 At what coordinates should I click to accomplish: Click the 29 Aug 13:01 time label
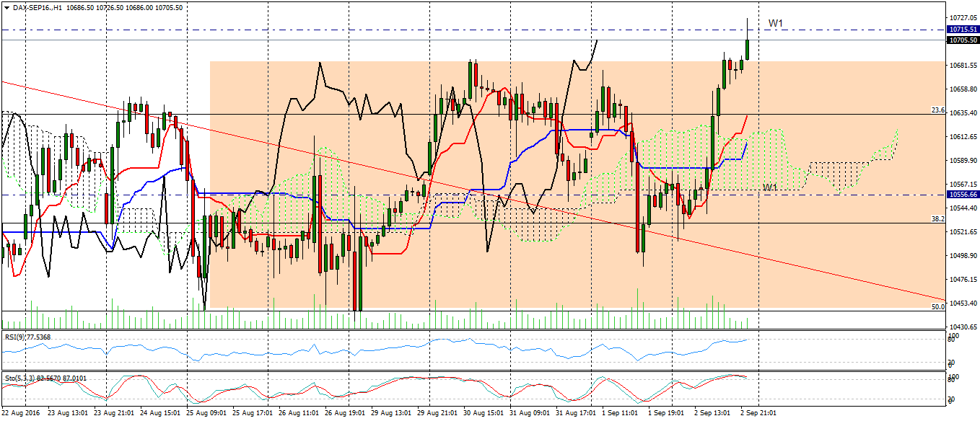pos(390,413)
